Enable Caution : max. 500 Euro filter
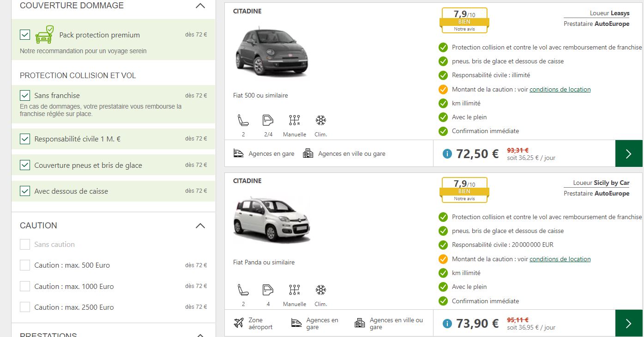This screenshot has width=644, height=337. pyautogui.click(x=25, y=265)
